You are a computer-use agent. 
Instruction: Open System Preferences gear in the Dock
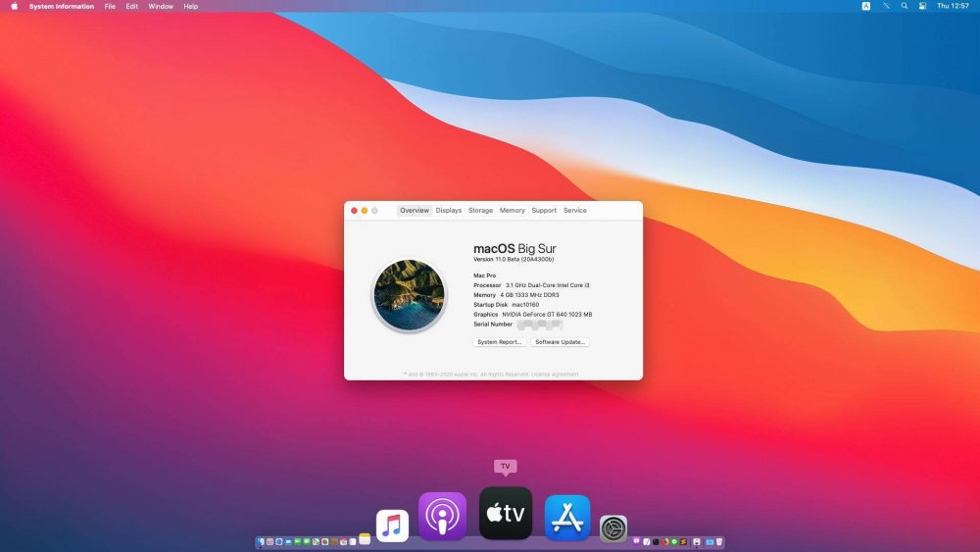pyautogui.click(x=613, y=528)
